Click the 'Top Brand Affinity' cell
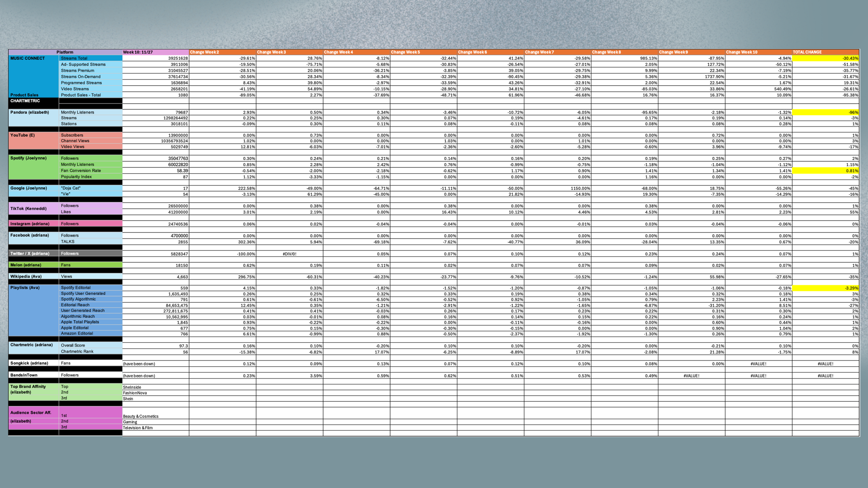The height and width of the screenshot is (488, 868). [x=34, y=387]
